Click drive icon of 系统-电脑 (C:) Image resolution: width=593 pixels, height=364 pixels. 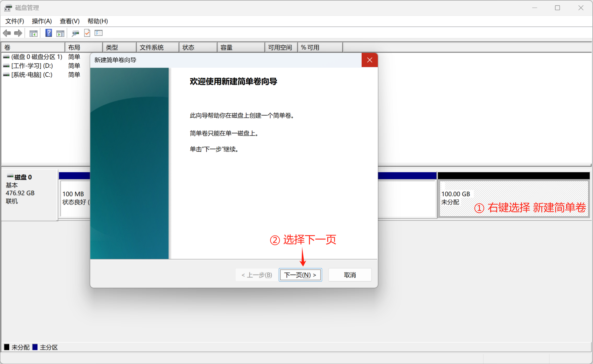click(x=6, y=75)
